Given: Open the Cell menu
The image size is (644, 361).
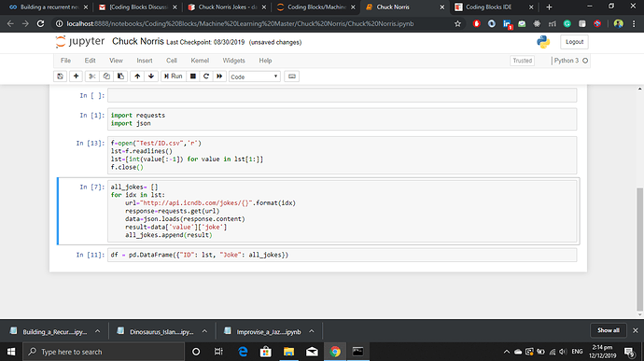Looking at the screenshot, I should point(172,61).
